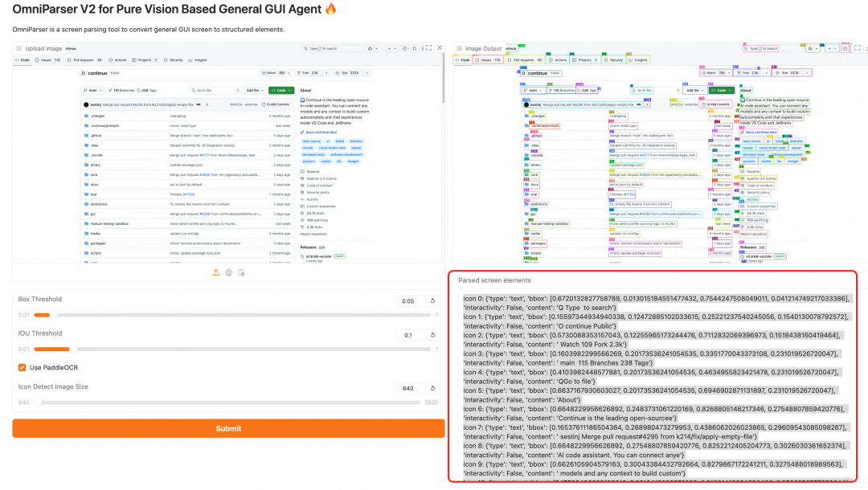Reset Box Threshold to default
Viewport: 868px width, 490px height.
click(x=433, y=301)
